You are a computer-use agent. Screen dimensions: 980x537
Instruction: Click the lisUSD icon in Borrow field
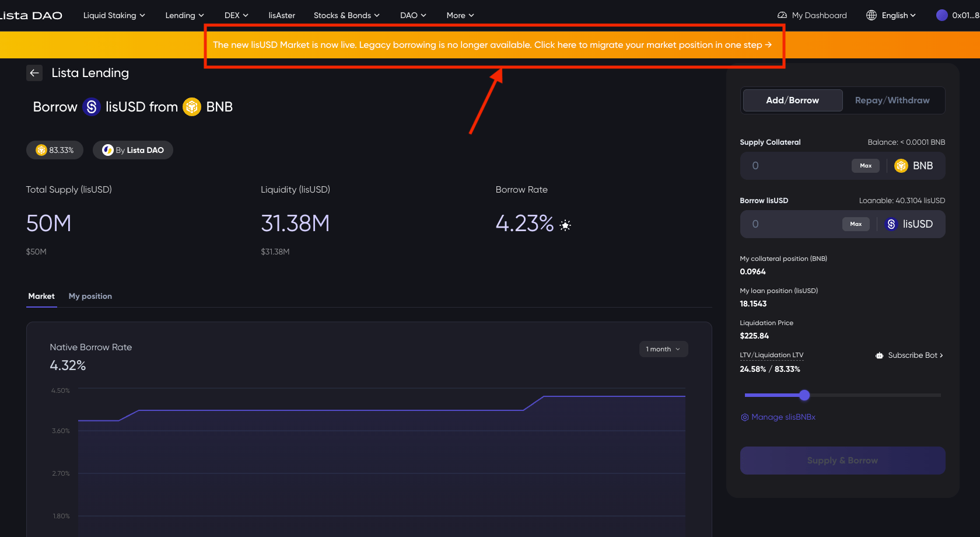[891, 224]
